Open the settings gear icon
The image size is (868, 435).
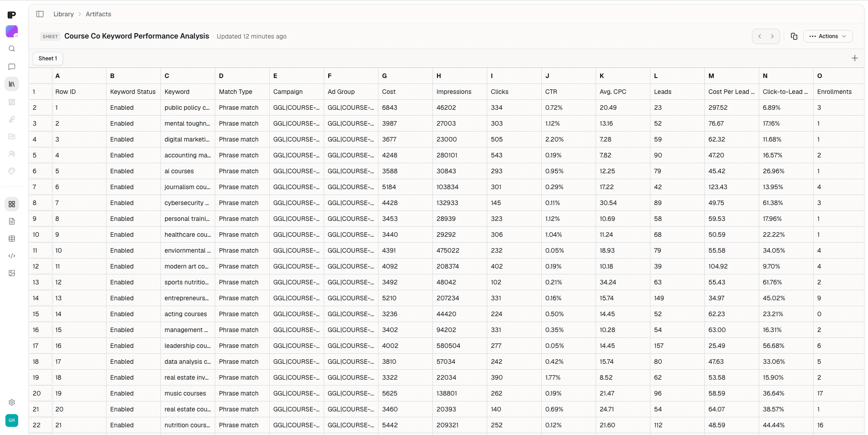tap(12, 402)
